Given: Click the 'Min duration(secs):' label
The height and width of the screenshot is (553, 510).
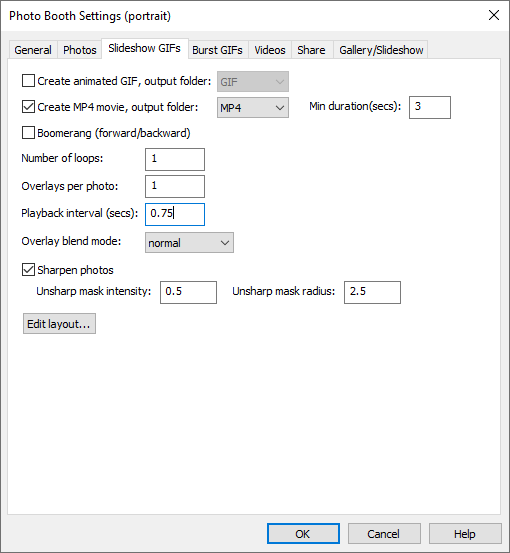Looking at the screenshot, I should click(355, 106).
